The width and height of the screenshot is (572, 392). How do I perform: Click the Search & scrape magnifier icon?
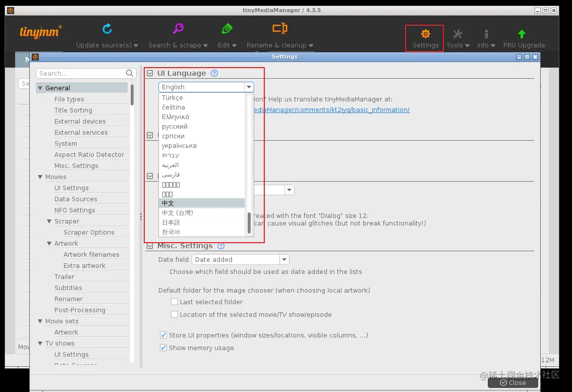tap(178, 28)
